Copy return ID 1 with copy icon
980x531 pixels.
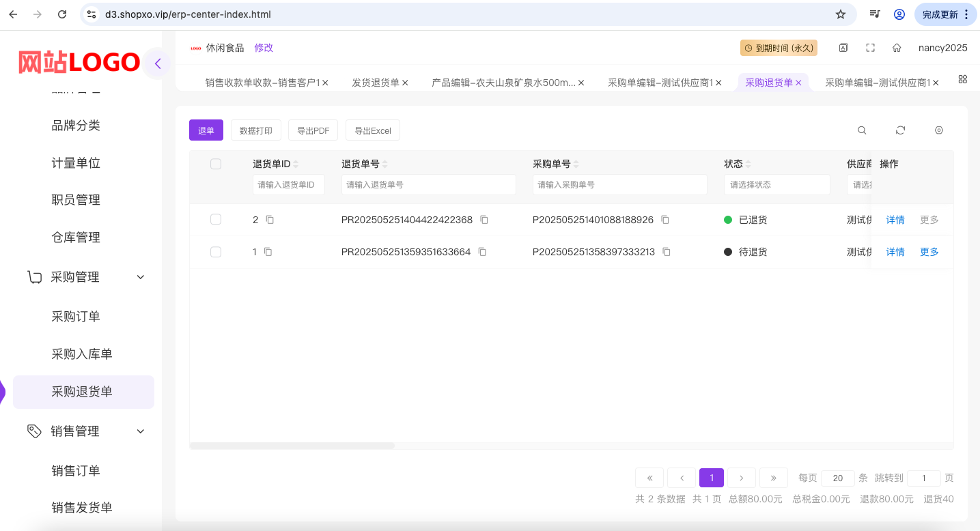tap(268, 252)
